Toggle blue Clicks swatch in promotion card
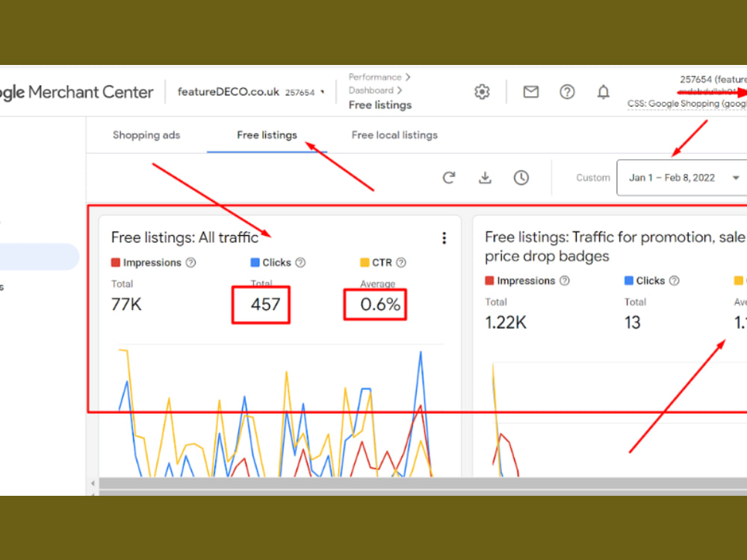The height and width of the screenshot is (560, 747). coord(629,281)
